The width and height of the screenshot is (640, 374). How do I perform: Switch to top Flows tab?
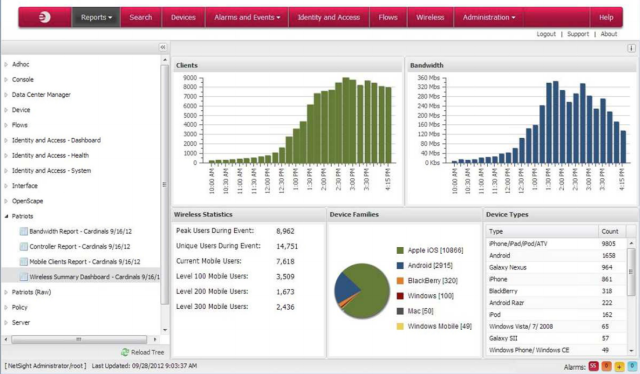(388, 17)
